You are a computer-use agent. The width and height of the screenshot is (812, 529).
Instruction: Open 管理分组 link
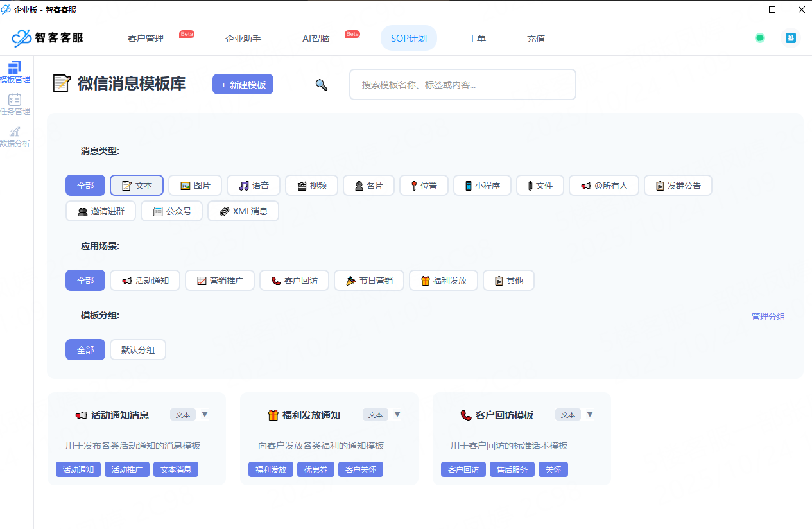click(x=768, y=316)
